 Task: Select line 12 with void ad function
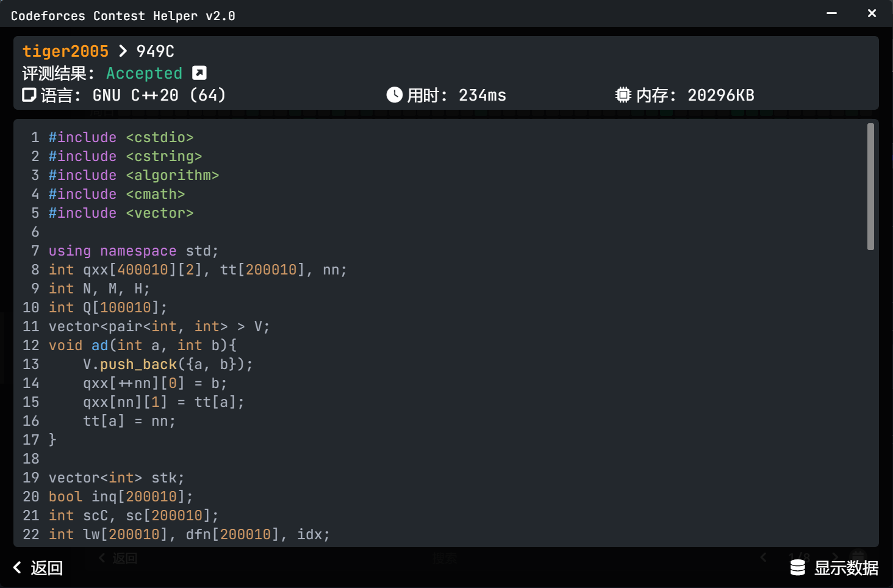point(143,345)
